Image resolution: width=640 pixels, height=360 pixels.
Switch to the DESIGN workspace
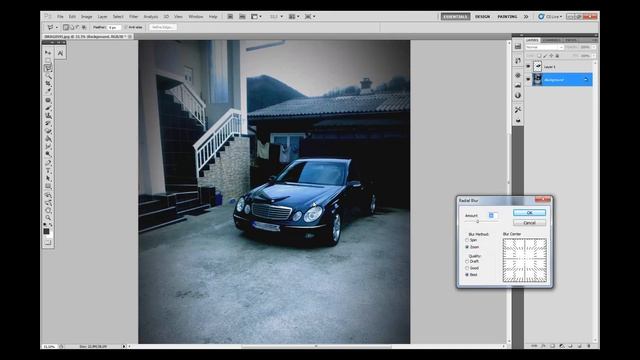coord(482,17)
